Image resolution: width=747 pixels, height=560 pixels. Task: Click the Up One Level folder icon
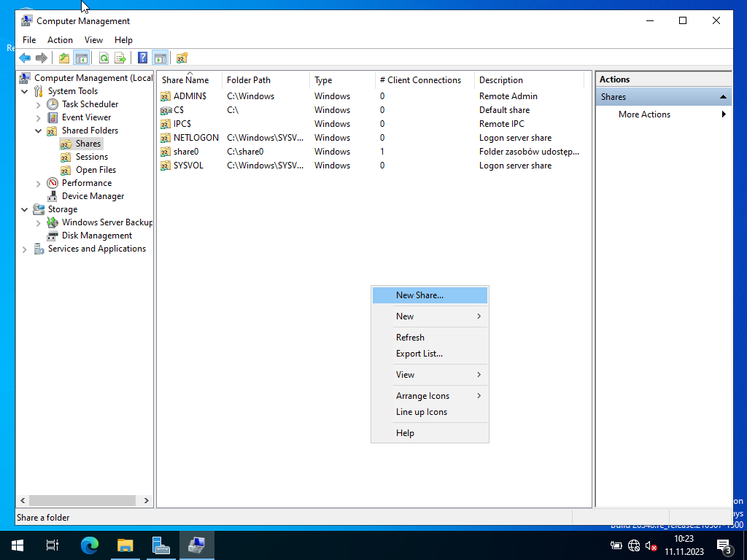coord(64,58)
